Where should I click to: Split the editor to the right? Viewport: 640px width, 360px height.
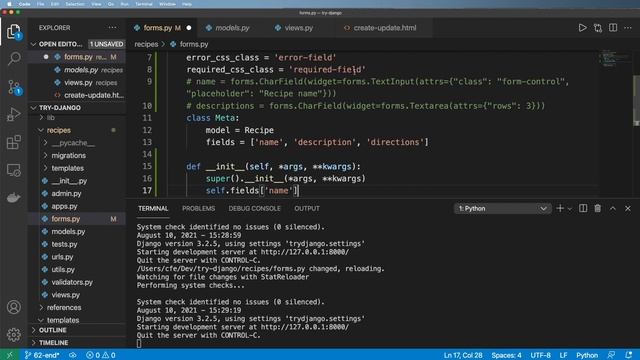613,28
